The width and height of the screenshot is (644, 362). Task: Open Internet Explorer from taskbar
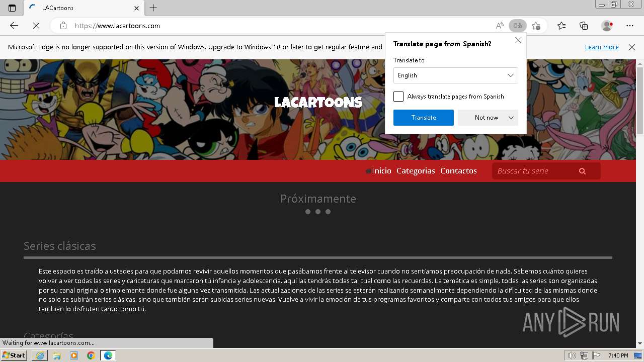click(40, 355)
